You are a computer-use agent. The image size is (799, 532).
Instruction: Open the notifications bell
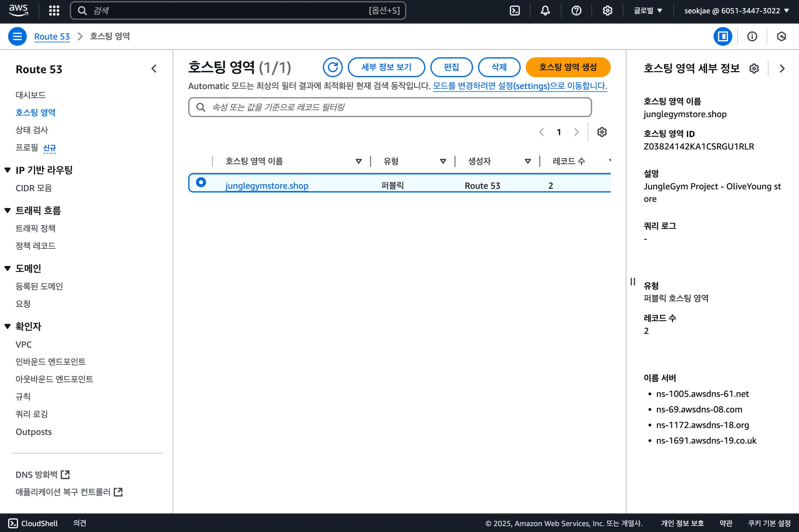pos(545,11)
